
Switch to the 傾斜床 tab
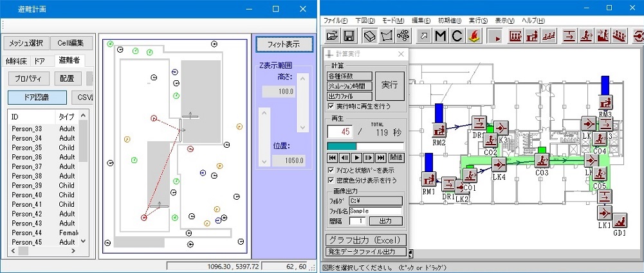[x=17, y=61]
